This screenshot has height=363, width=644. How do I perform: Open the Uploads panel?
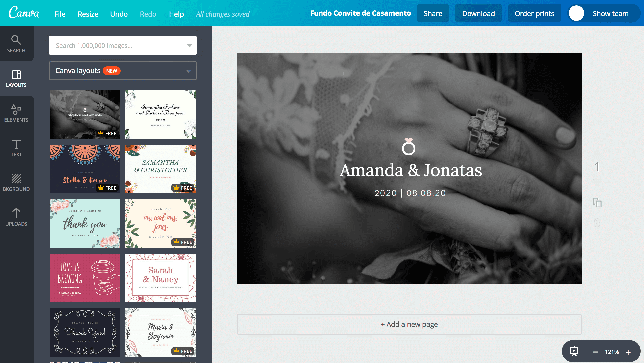pos(16,217)
